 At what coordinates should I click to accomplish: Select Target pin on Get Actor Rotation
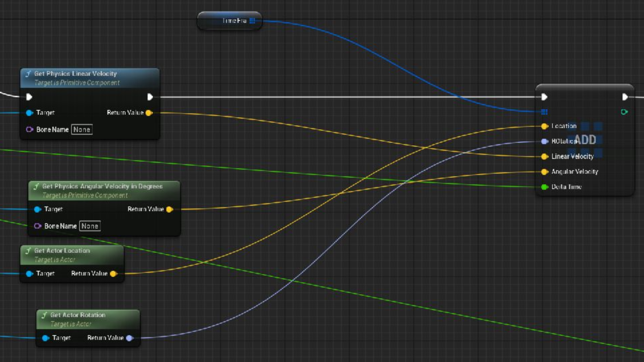click(45, 338)
